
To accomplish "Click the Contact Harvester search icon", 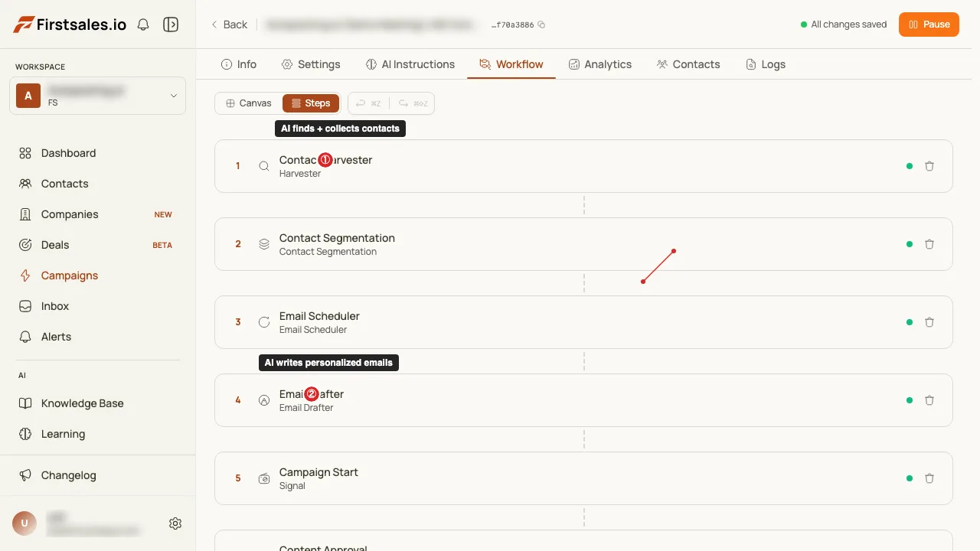I will pyautogui.click(x=264, y=166).
